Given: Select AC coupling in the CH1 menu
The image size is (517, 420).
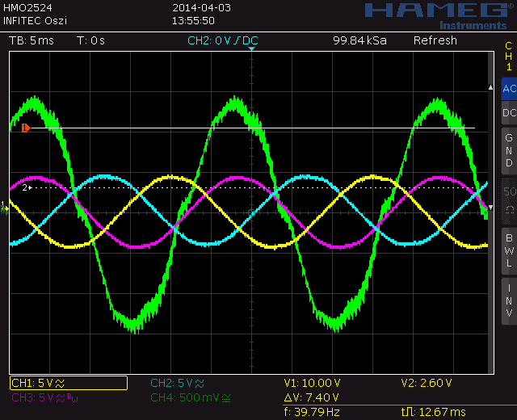Looking at the screenshot, I should [x=509, y=89].
